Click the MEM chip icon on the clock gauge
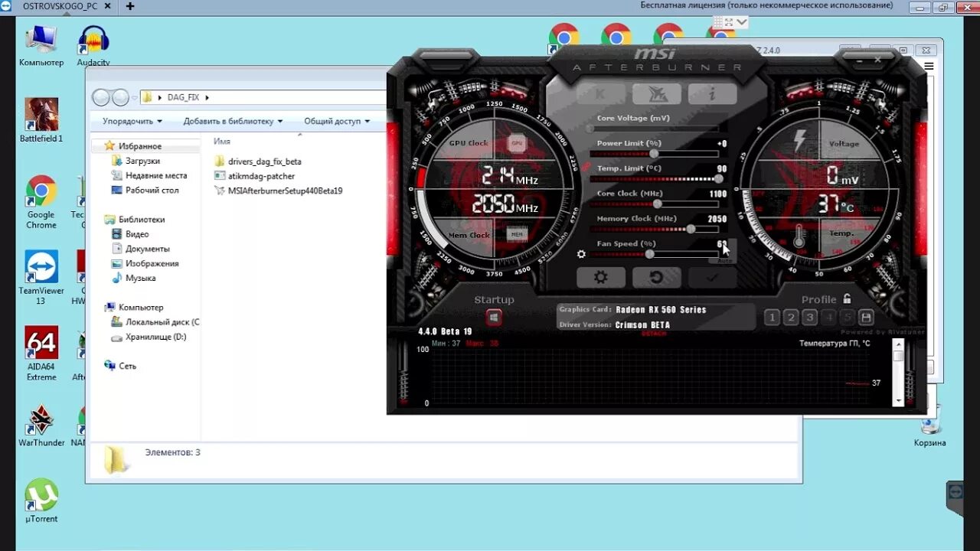The height and width of the screenshot is (551, 980). pos(518,234)
